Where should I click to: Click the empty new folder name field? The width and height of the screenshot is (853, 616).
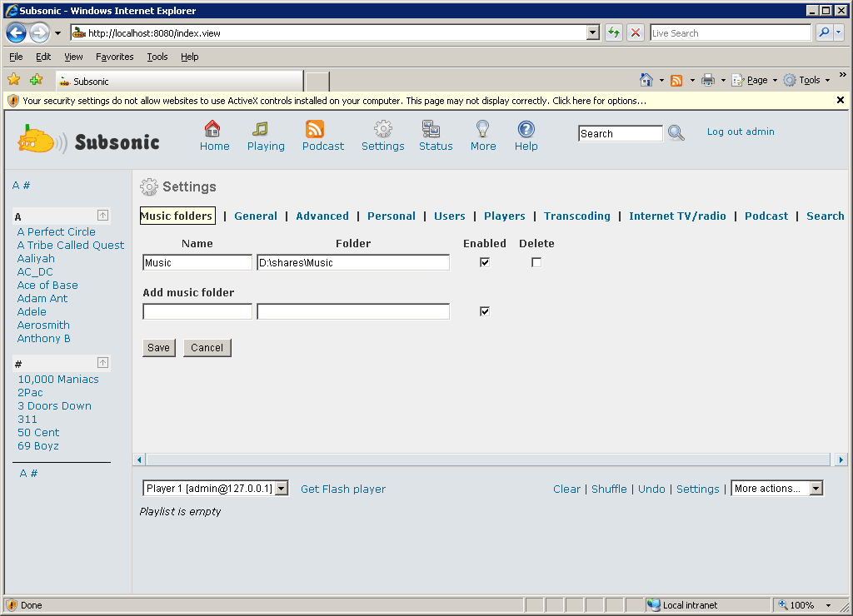tap(197, 311)
